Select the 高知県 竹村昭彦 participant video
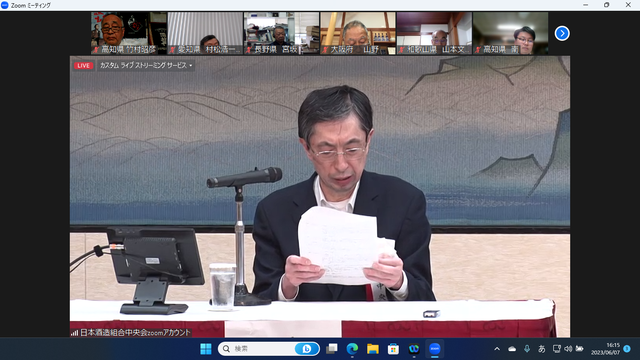640x360 pixels. (x=129, y=33)
